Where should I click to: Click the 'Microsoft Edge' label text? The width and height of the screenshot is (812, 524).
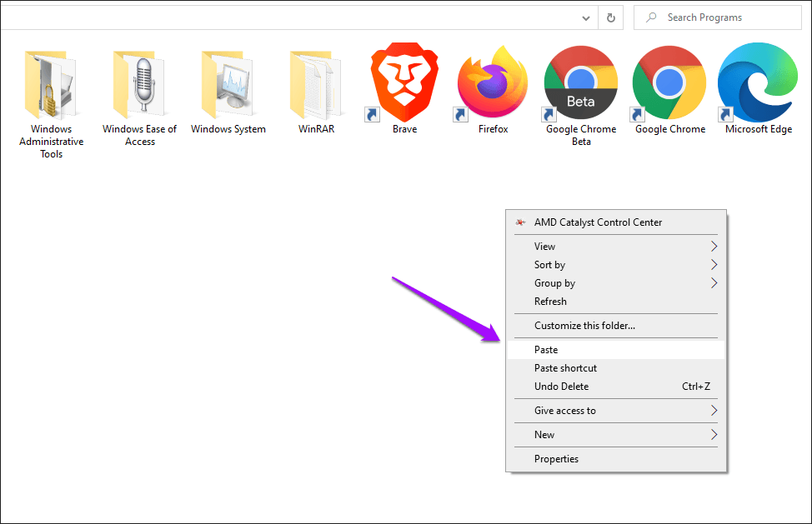tap(759, 129)
